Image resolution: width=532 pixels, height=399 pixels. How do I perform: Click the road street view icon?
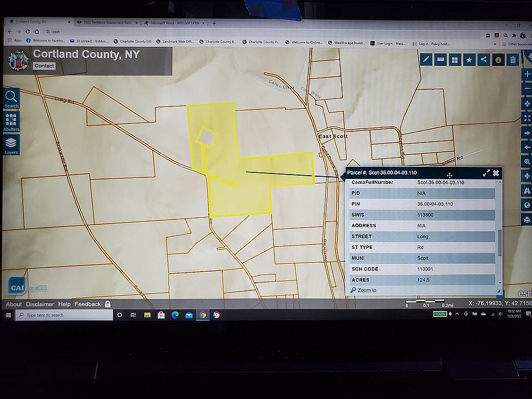527,191
